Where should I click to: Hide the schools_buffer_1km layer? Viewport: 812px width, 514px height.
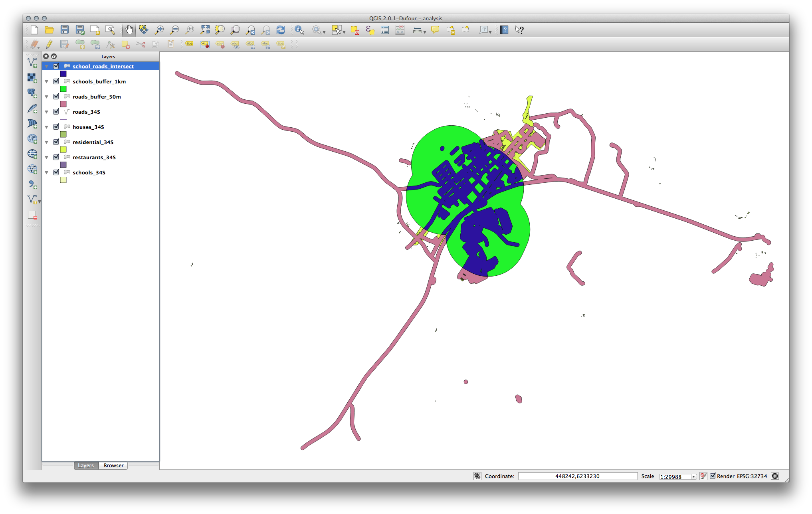tap(56, 81)
